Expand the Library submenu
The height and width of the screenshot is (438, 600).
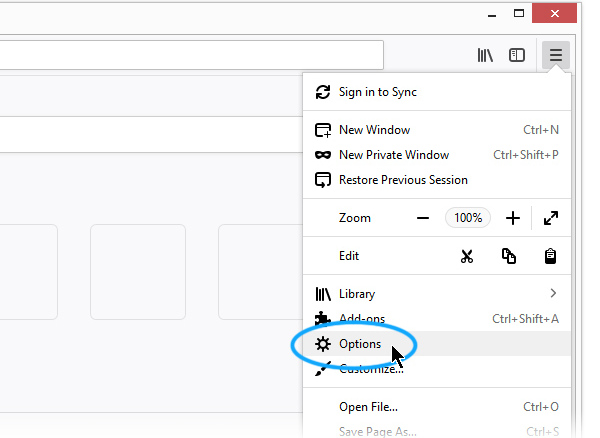pos(437,294)
